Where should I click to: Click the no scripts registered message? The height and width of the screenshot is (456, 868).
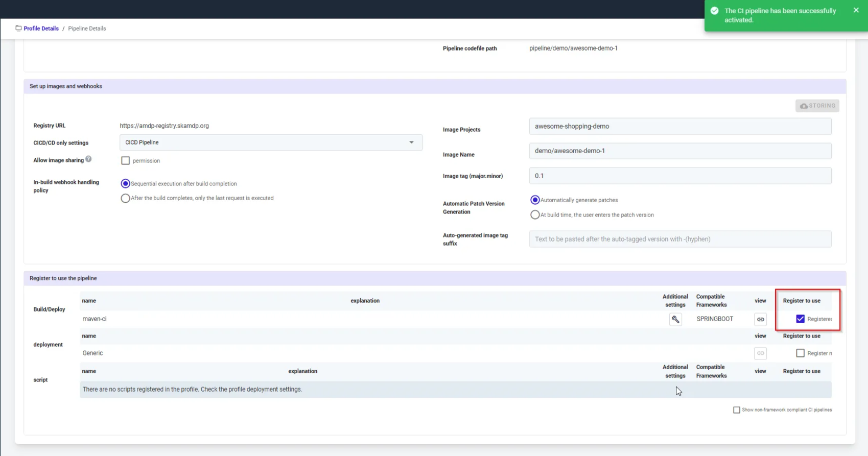(x=192, y=389)
